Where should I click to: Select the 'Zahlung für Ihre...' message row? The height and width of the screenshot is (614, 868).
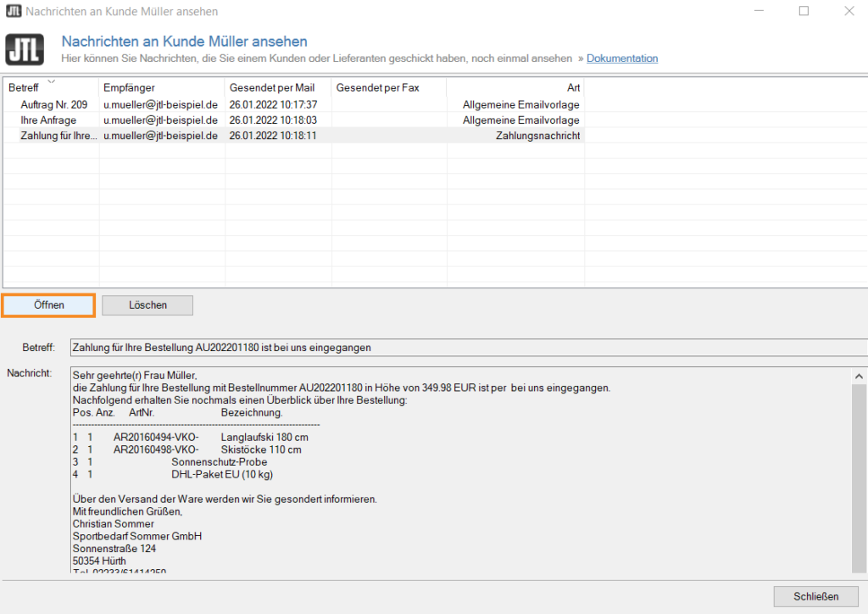coord(53,136)
